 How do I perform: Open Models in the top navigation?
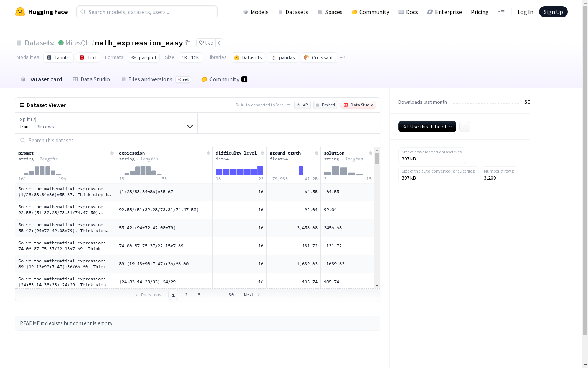(x=256, y=12)
